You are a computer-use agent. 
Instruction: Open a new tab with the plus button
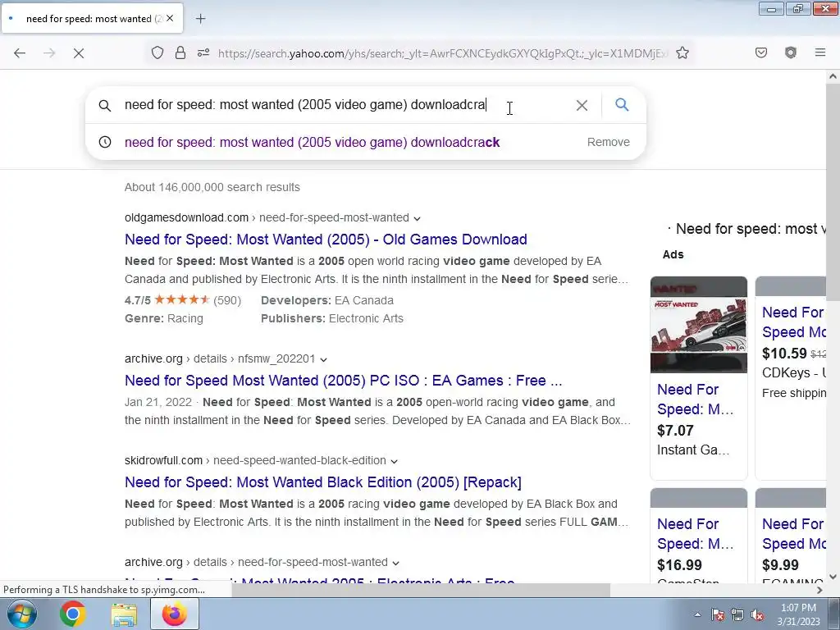point(200,19)
